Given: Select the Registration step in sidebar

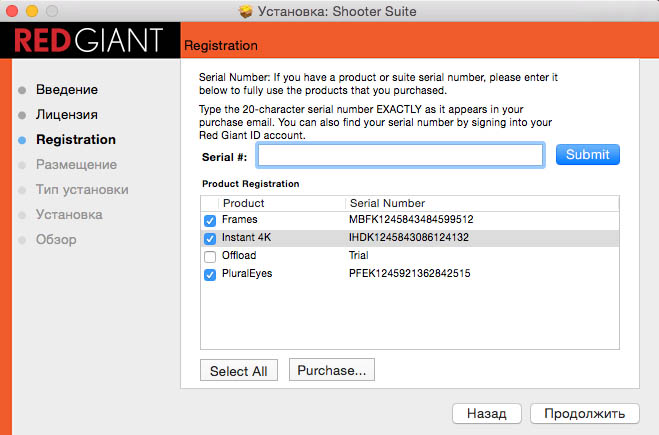Looking at the screenshot, I should (x=76, y=140).
